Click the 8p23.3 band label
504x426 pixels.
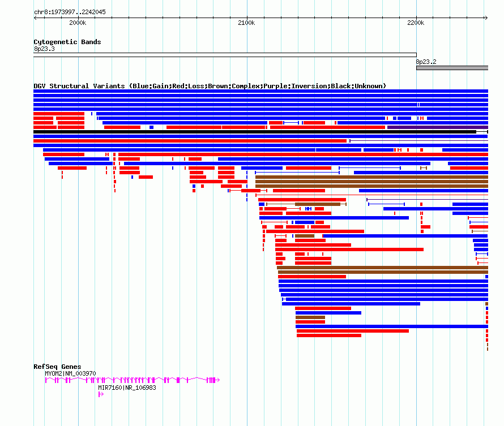(x=44, y=49)
